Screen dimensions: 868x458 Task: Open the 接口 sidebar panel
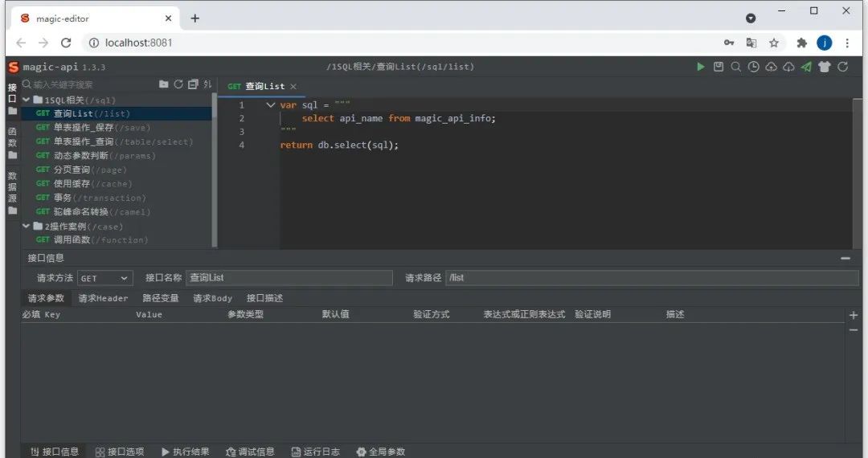[x=12, y=99]
